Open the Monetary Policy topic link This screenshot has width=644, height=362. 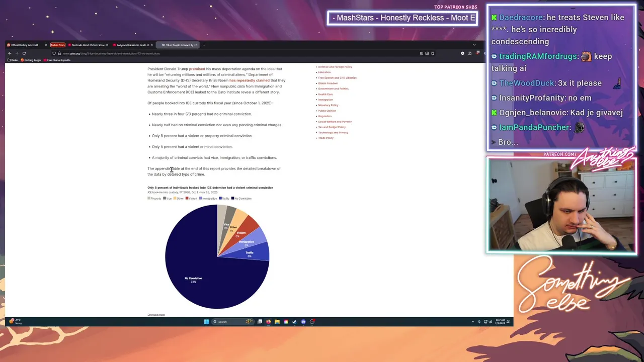[328, 105]
